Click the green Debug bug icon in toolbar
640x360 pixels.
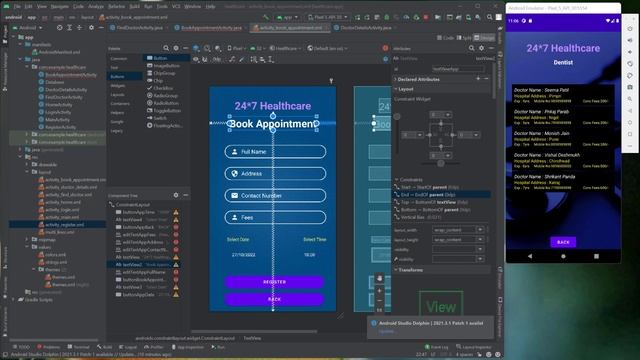pos(387,17)
